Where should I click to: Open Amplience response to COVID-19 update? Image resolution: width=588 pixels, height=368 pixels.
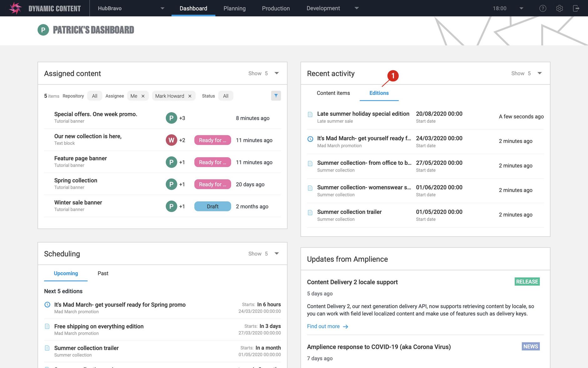(x=379, y=347)
